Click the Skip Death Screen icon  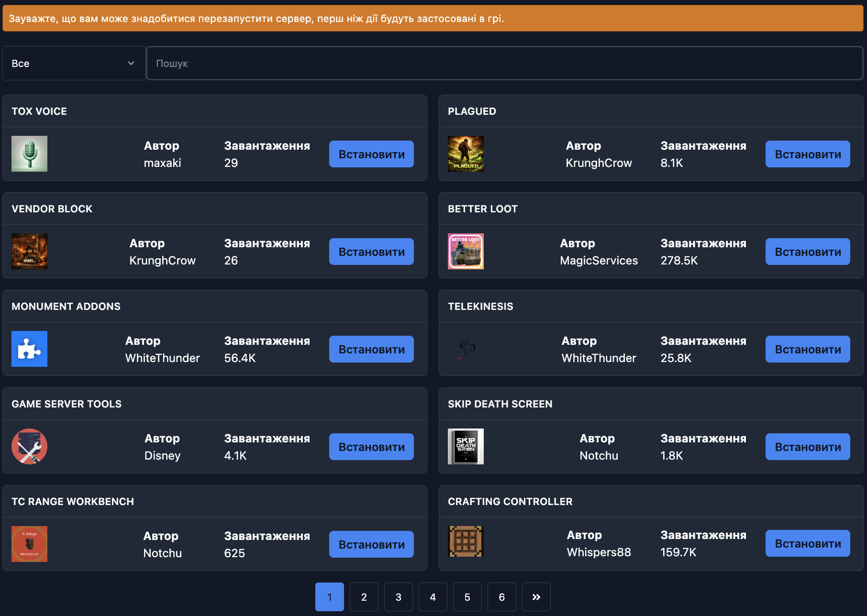pyautogui.click(x=465, y=446)
